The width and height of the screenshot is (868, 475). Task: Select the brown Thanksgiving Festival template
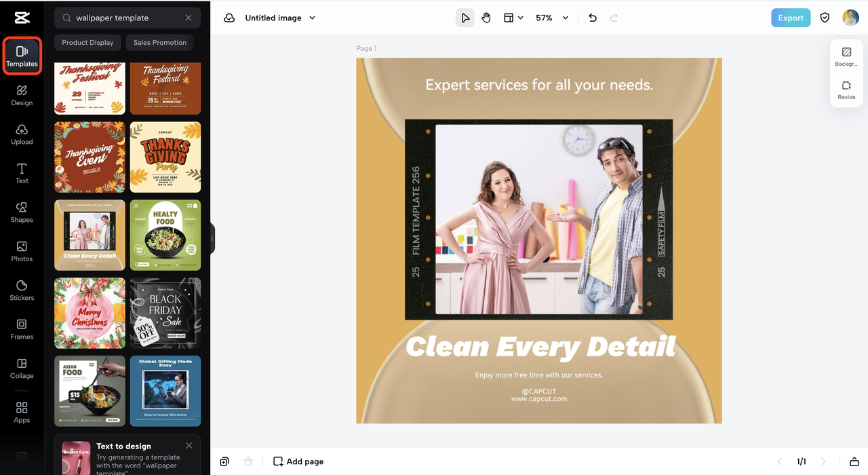165,88
